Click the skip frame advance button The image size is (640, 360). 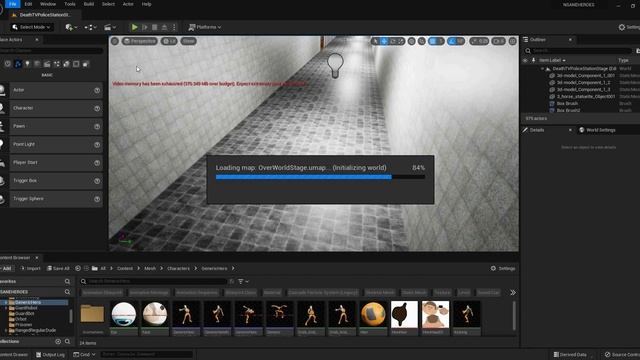144,27
